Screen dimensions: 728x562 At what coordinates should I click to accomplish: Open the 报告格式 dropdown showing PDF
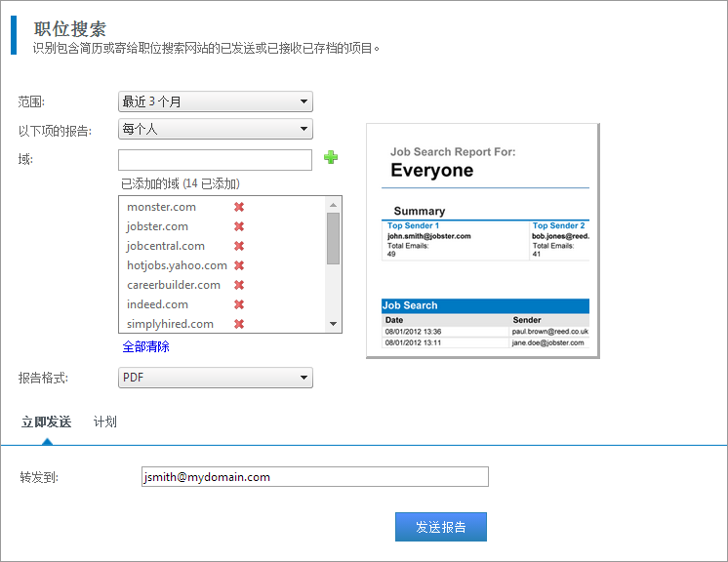tap(215, 378)
